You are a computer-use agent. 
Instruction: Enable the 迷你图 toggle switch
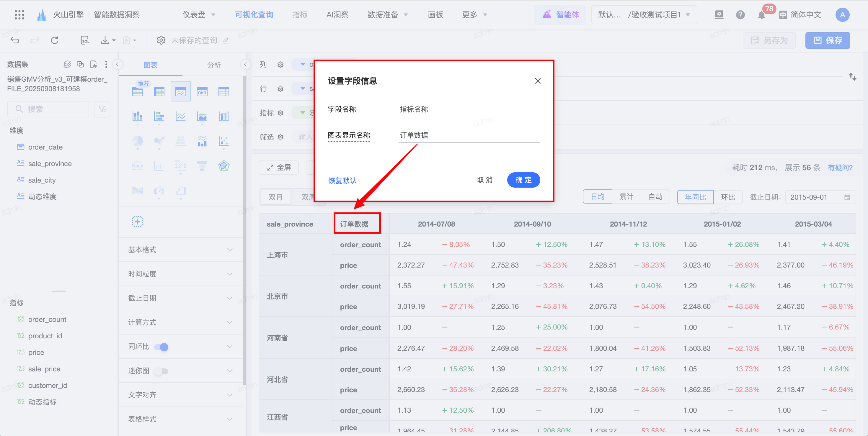coord(161,371)
